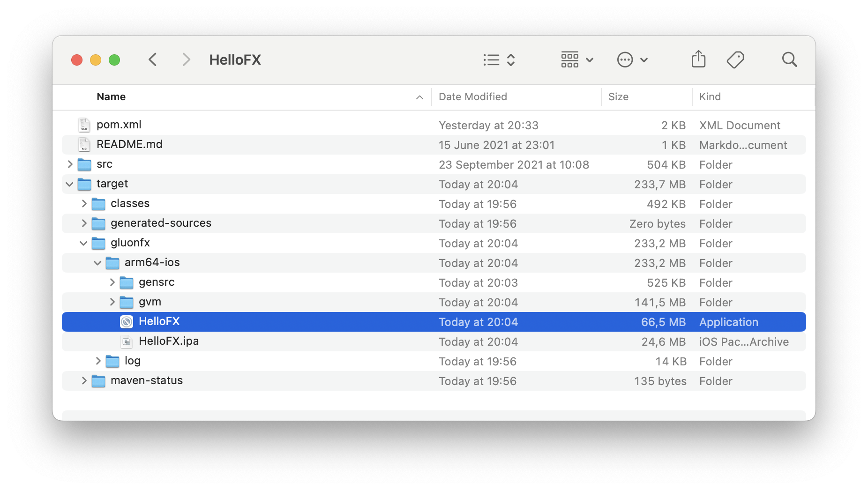The image size is (868, 490).
Task: Collapse the arm64-ios folder
Action: click(x=97, y=263)
